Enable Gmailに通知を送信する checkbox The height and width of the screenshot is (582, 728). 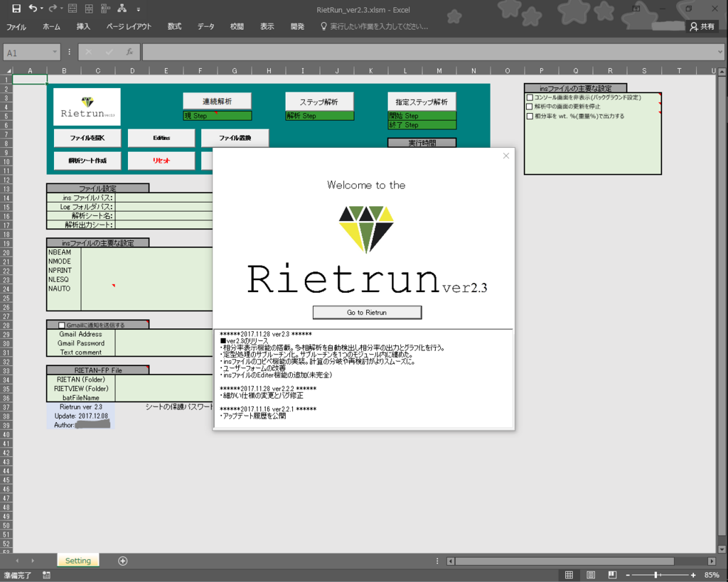[62, 325]
